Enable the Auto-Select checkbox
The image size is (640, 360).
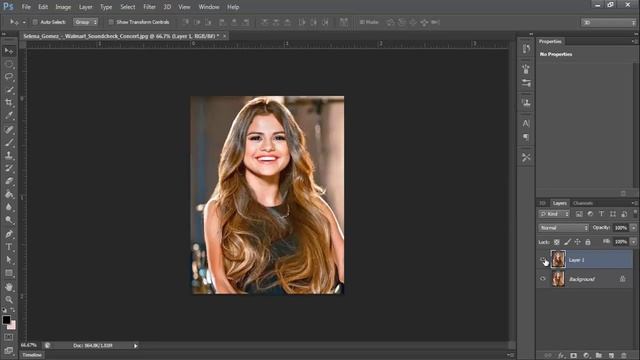(35, 22)
